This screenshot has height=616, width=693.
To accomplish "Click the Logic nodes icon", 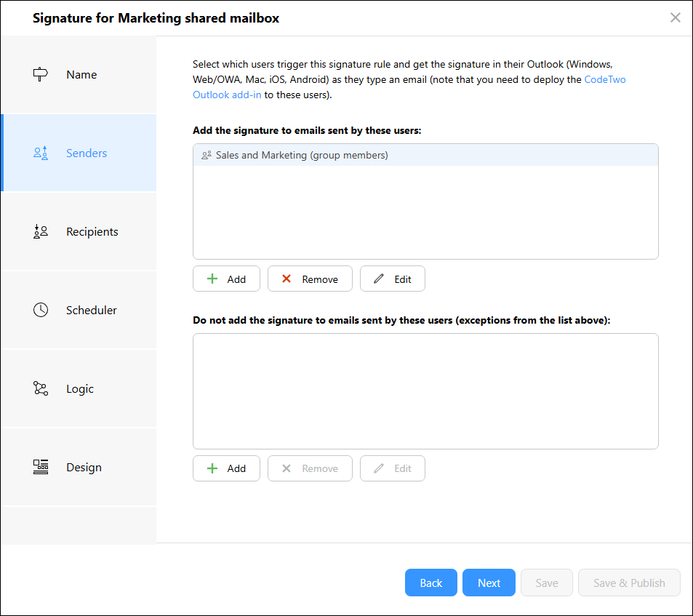I will click(x=41, y=388).
